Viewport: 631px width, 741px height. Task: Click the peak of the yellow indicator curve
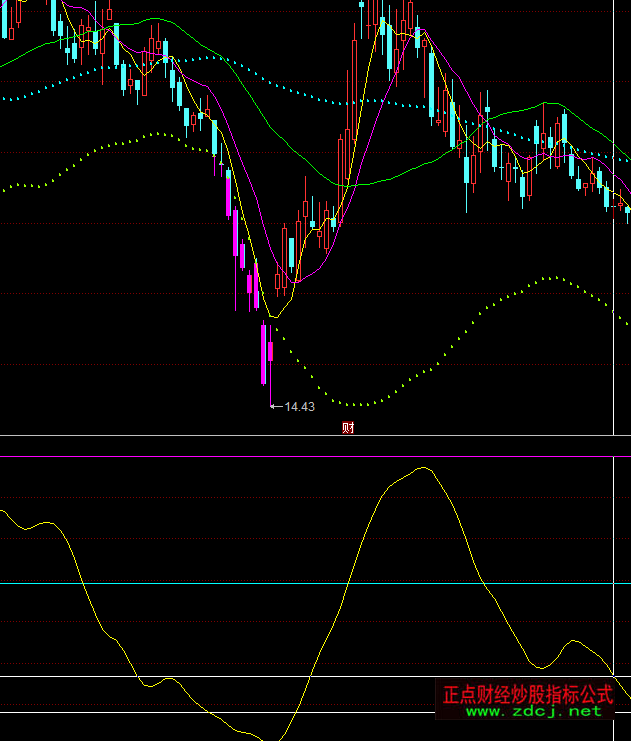[x=423, y=467]
